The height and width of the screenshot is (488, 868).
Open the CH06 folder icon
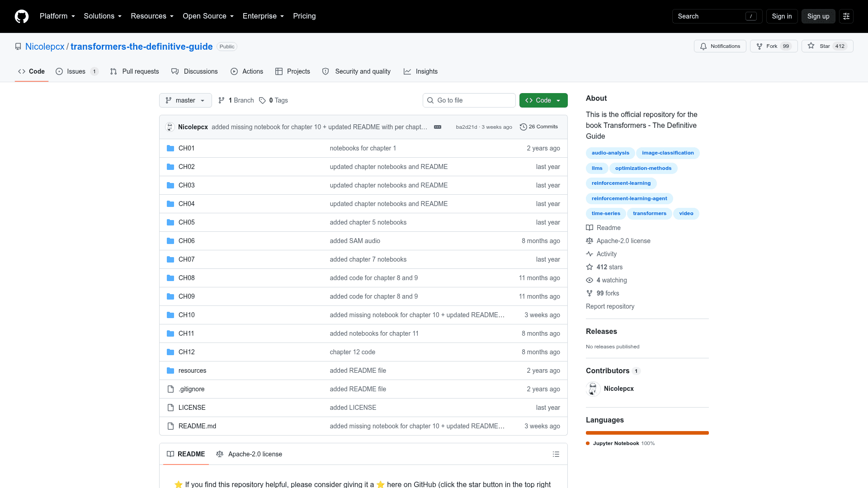coord(170,241)
